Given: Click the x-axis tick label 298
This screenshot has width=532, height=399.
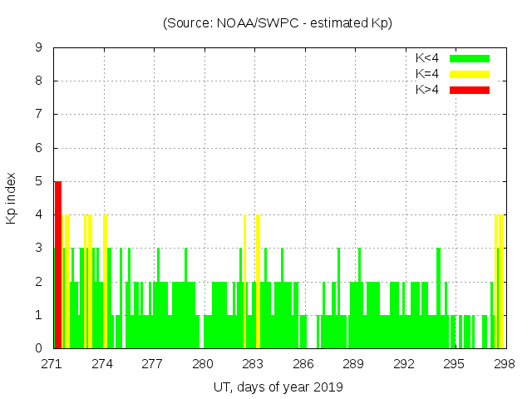Looking at the screenshot, I should pos(503,364).
